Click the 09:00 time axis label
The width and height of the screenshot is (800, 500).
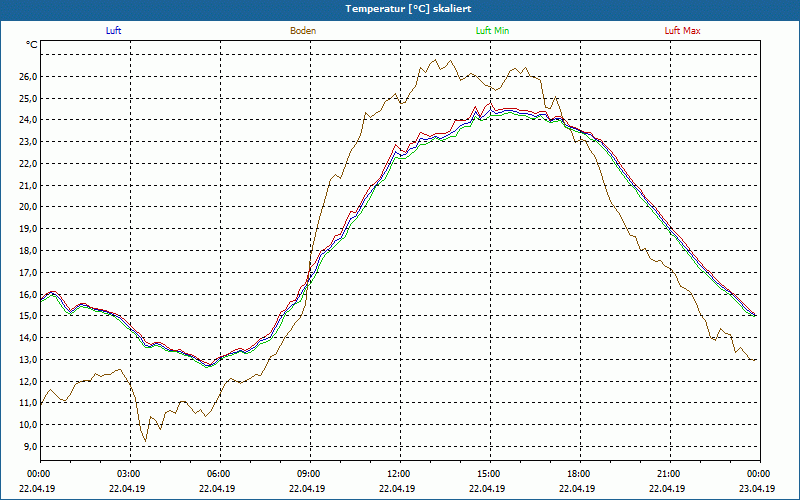pos(308,474)
